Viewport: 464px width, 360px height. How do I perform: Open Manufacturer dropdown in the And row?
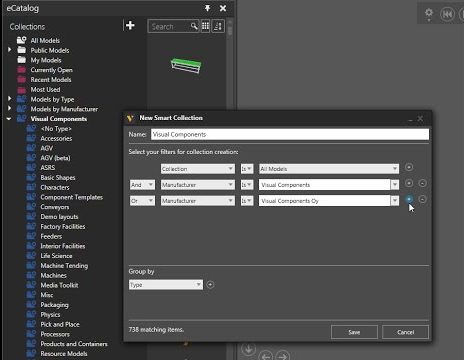tap(198, 185)
